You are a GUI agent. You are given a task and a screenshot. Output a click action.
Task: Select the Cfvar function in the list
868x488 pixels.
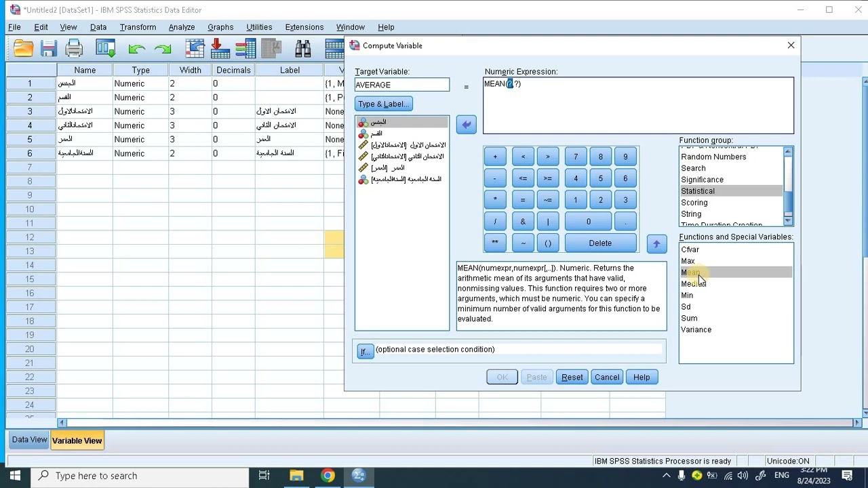(x=736, y=249)
